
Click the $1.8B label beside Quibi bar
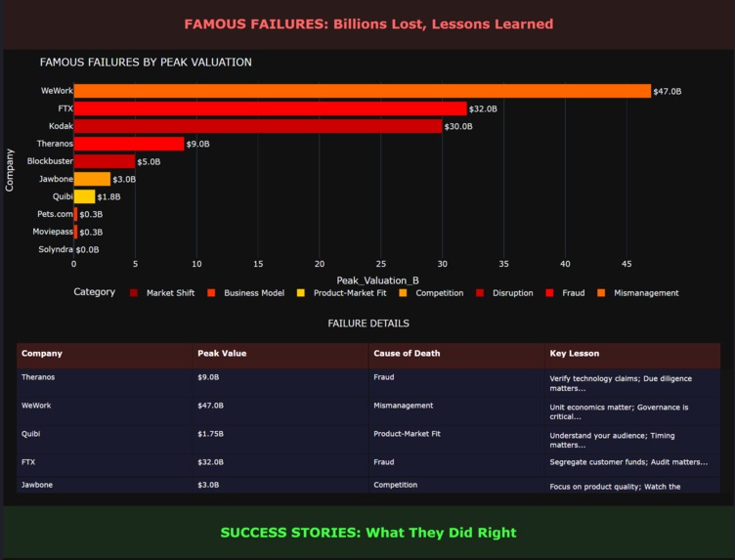(108, 196)
